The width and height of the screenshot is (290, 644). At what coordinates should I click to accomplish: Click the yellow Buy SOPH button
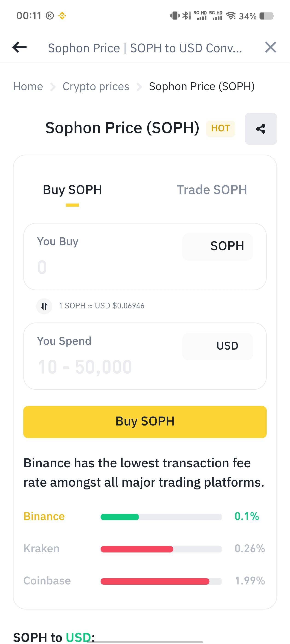click(145, 422)
